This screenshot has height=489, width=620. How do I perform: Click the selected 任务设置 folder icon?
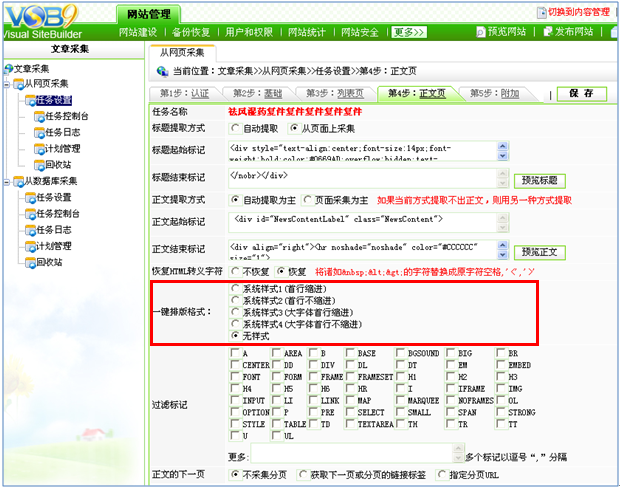point(30,100)
